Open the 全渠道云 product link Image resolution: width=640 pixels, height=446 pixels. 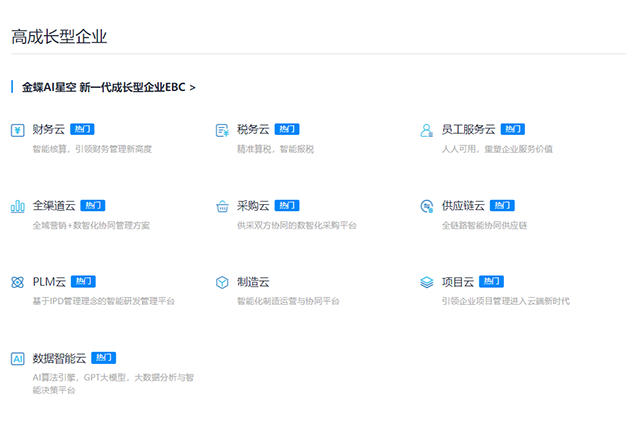(54, 206)
